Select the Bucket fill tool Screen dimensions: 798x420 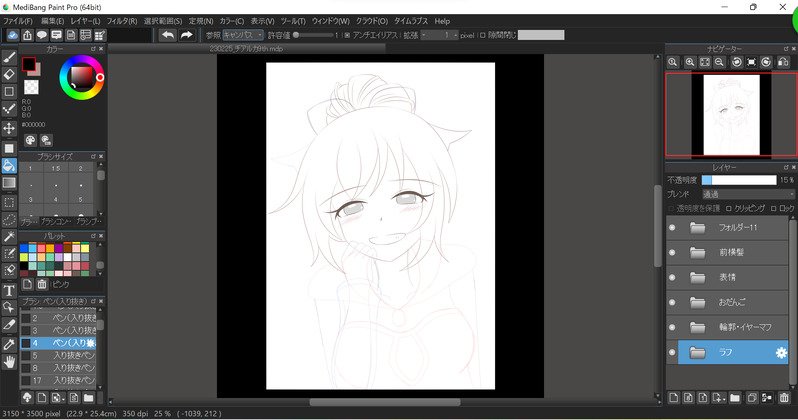point(9,165)
